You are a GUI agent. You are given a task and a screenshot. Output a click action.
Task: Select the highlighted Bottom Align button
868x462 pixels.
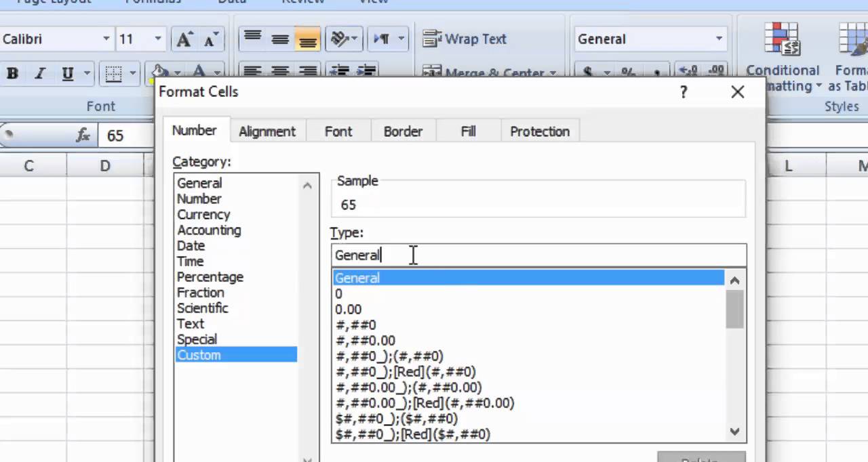(x=307, y=39)
